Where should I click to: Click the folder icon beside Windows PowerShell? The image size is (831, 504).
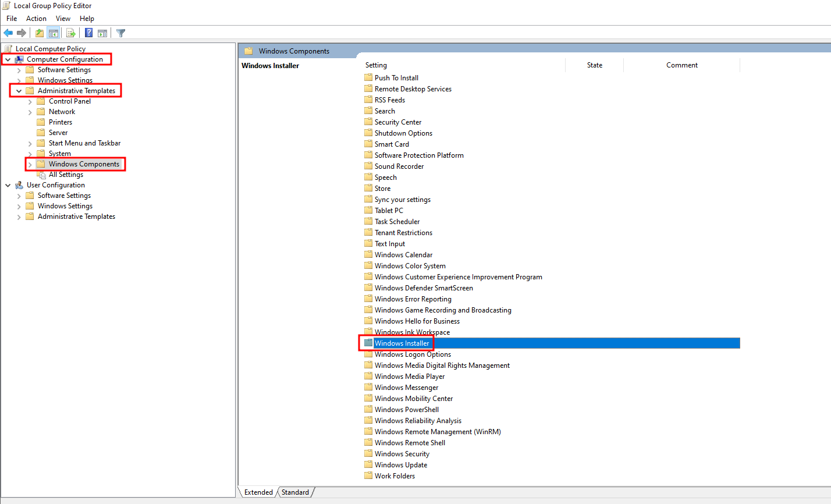368,409
